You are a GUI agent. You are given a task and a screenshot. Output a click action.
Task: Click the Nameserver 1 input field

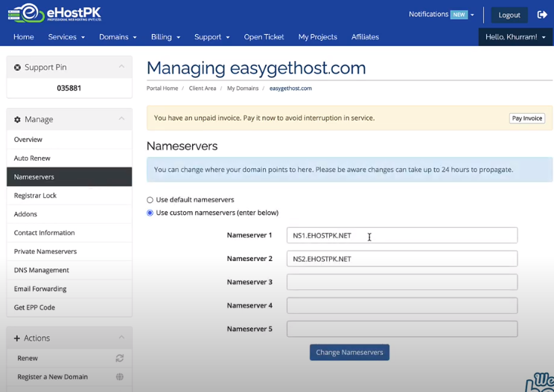(x=402, y=235)
